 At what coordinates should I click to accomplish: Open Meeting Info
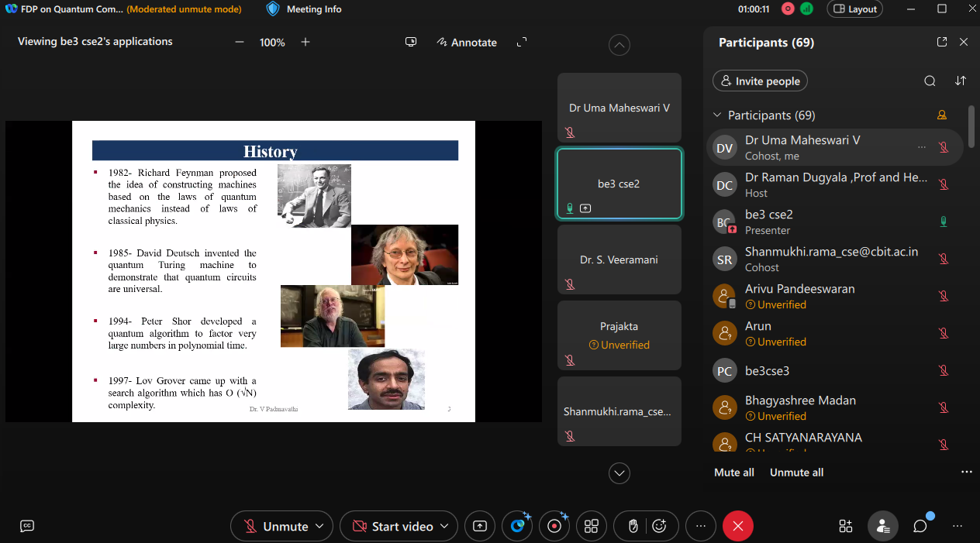pyautogui.click(x=304, y=9)
